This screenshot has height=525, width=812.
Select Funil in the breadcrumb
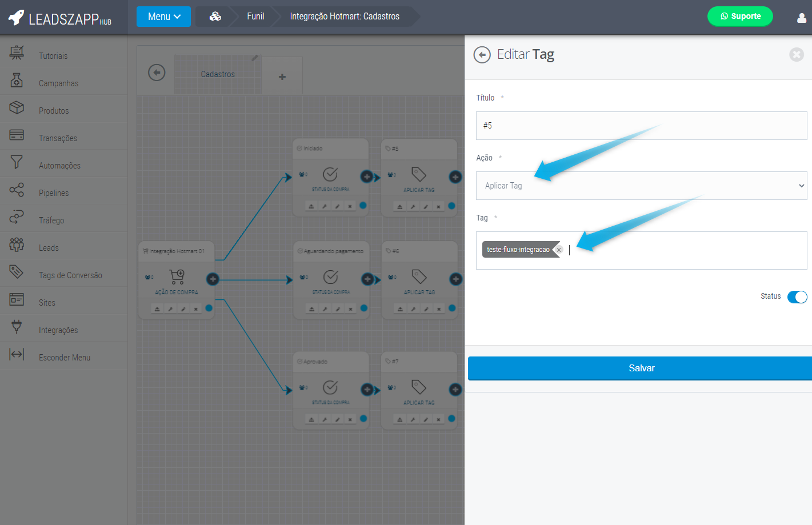point(255,17)
